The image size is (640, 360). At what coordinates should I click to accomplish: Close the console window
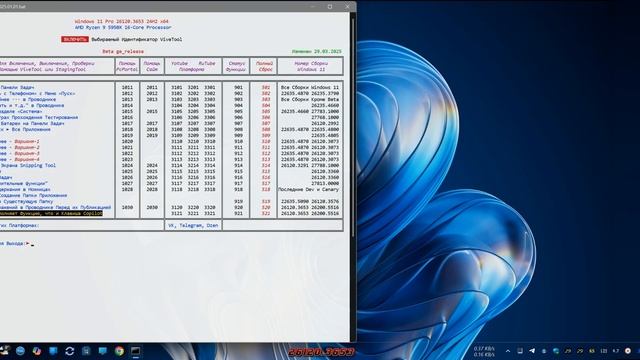[347, 6]
